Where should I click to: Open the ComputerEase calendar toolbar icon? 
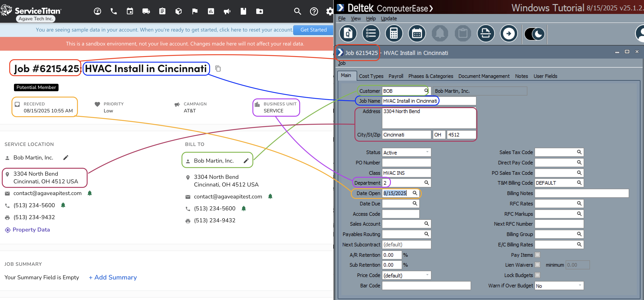417,33
